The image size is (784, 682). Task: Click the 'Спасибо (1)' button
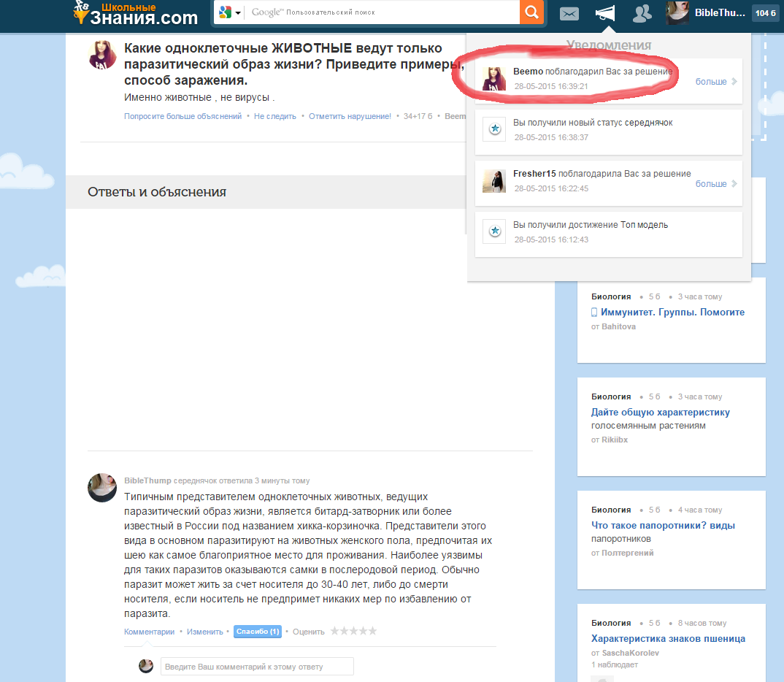tap(258, 632)
